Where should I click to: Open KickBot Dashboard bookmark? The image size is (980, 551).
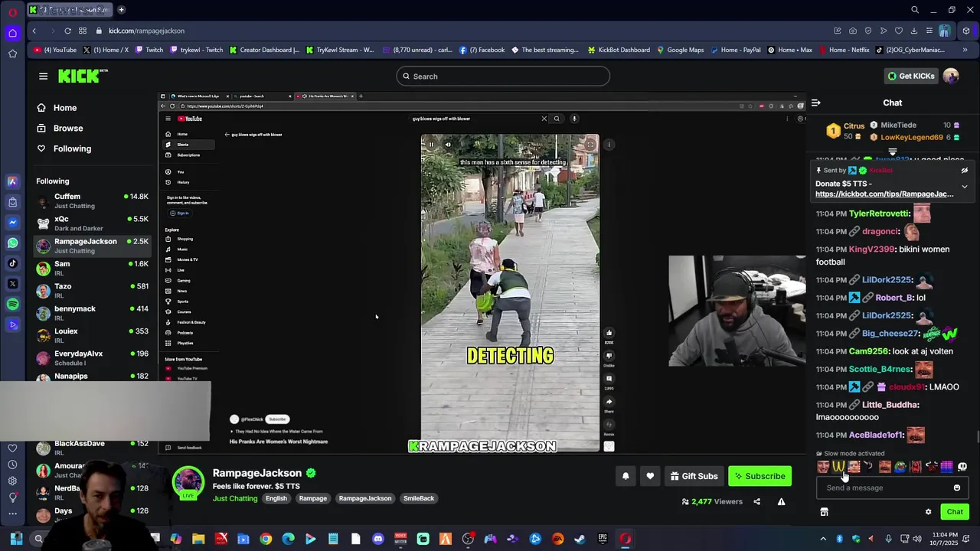[619, 50]
